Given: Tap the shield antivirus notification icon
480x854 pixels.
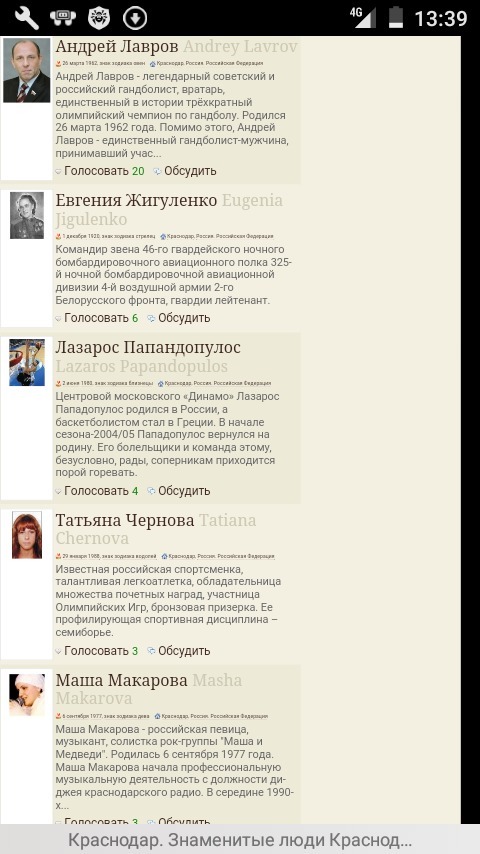Looking at the screenshot, I should pyautogui.click(x=99, y=18).
